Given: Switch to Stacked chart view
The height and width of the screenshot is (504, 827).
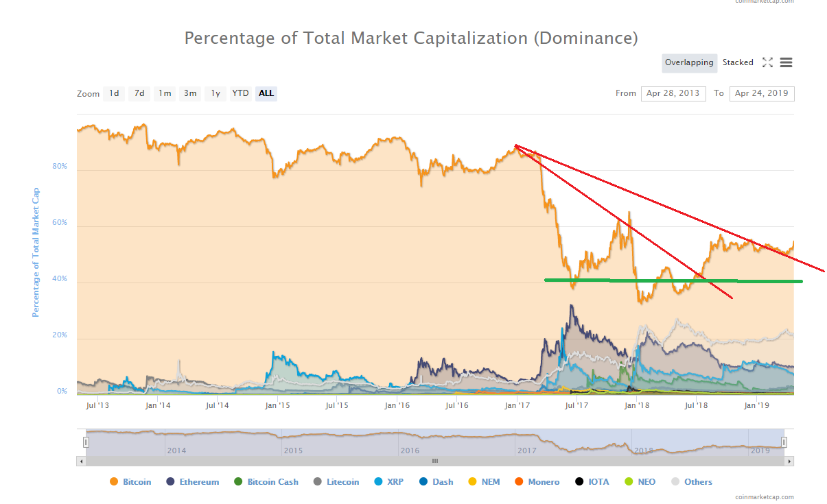Looking at the screenshot, I should coord(738,62).
